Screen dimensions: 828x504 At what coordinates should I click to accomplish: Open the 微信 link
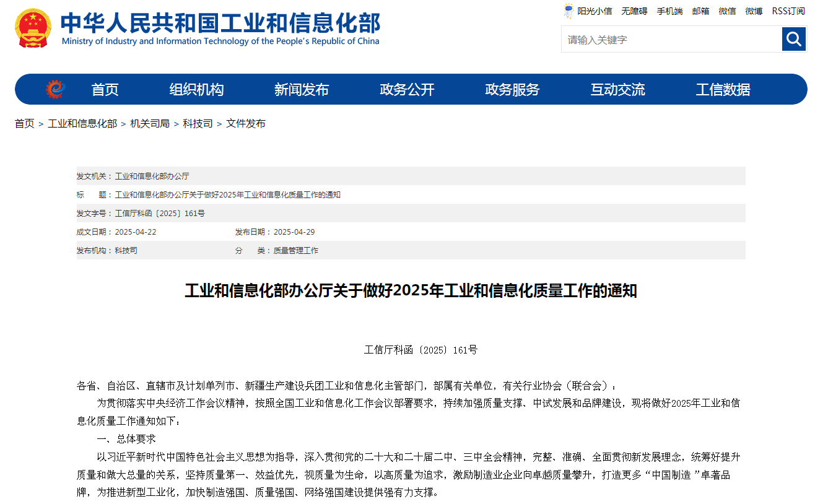tap(727, 11)
